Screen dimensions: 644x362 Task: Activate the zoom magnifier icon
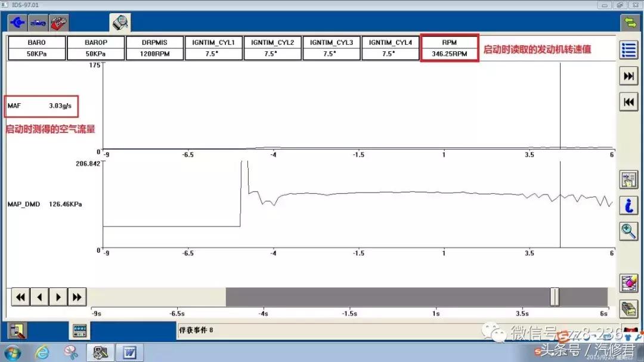pyautogui.click(x=629, y=231)
